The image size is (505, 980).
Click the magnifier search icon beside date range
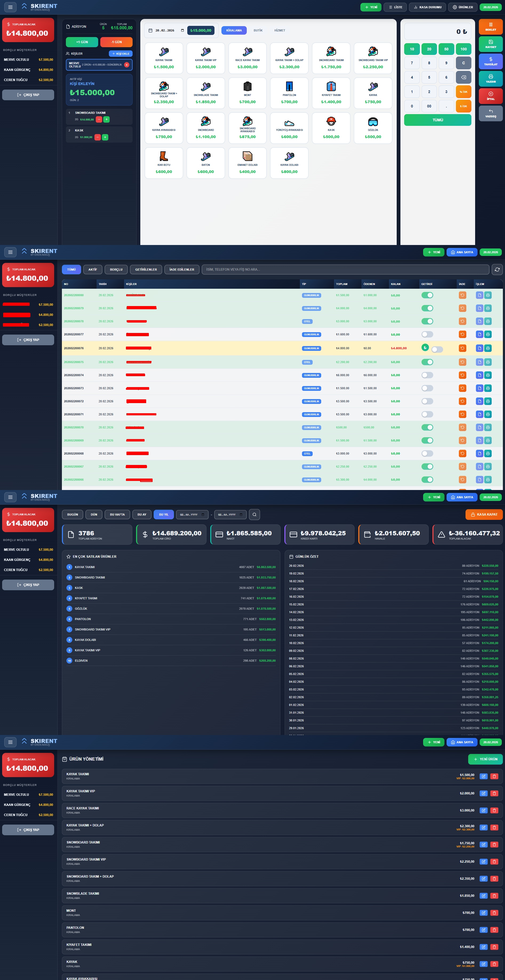[x=254, y=514]
